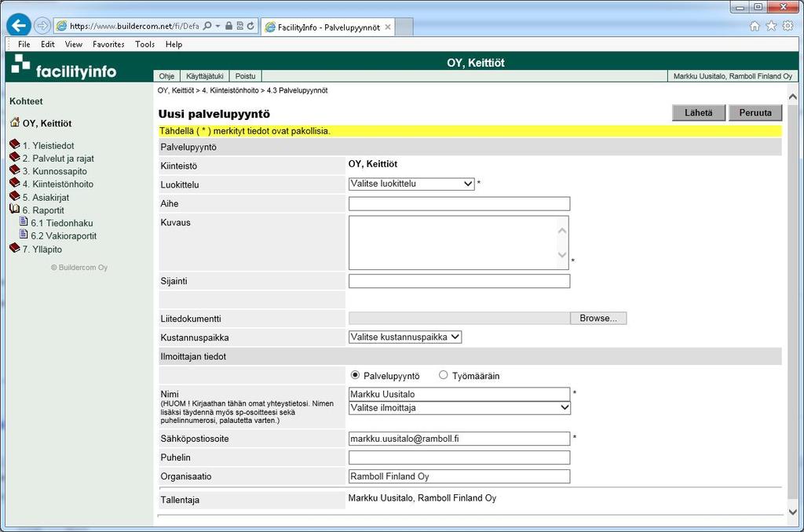This screenshot has width=804, height=532.
Task: Open the Valitse kustannuspaikka dropdown
Action: pyautogui.click(x=405, y=337)
